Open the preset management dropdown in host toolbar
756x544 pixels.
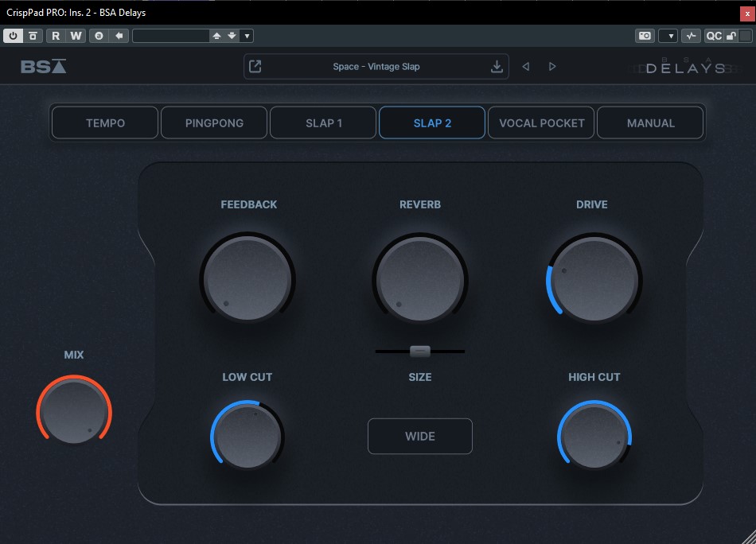pos(247,36)
